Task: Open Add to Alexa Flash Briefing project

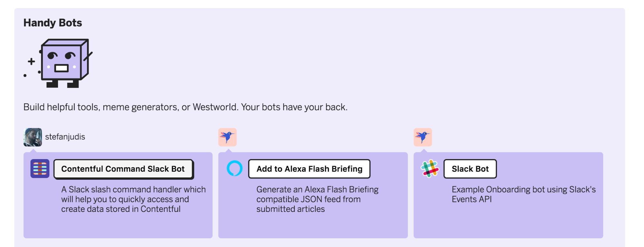Action: [309, 169]
